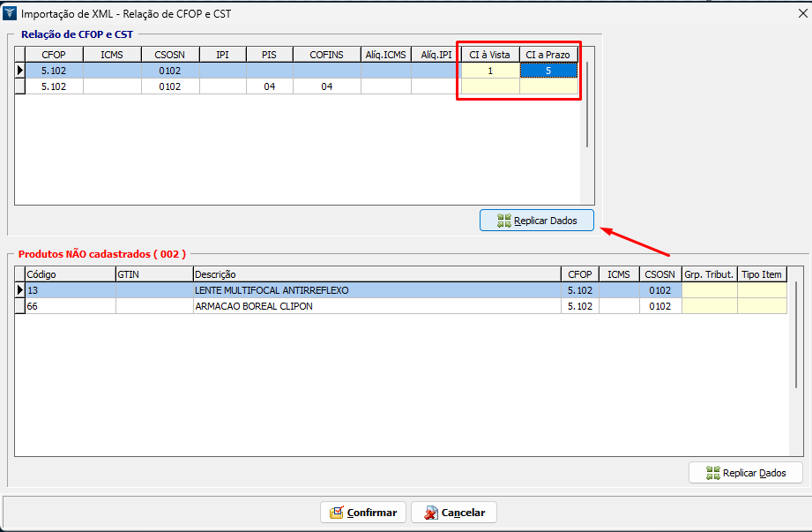812x532 pixels.
Task: Select the ARMACAO BOREAL CLIPON product row
Action: 254,306
